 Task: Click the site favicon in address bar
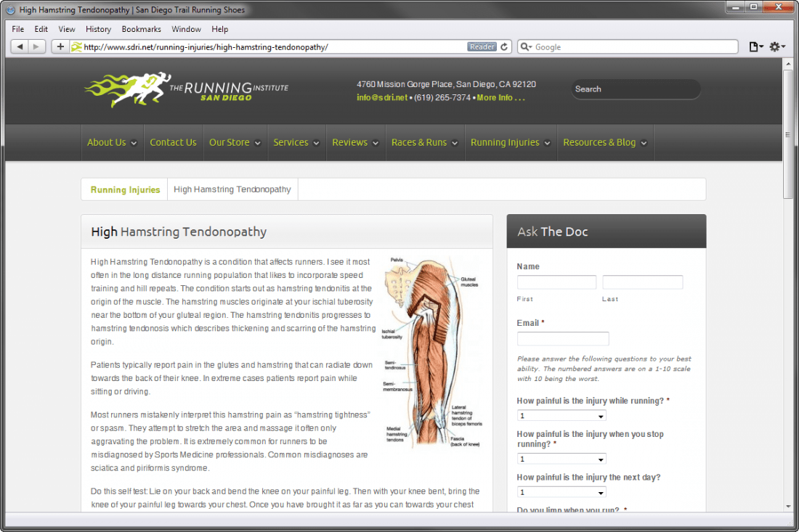pos(76,47)
